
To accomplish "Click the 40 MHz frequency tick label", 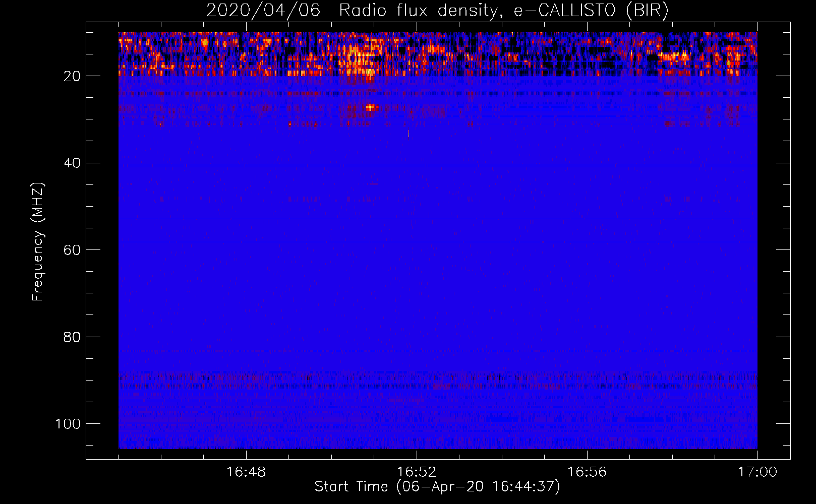I will [x=72, y=163].
